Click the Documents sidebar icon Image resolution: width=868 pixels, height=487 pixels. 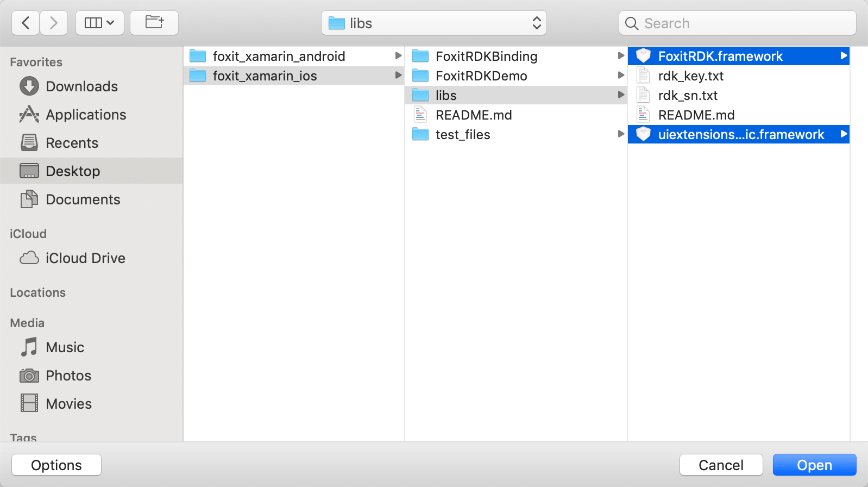coord(29,199)
